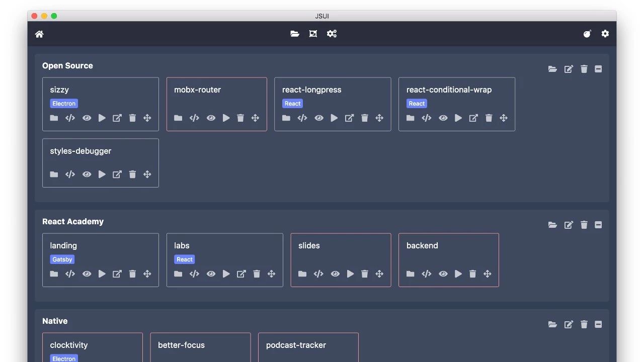Click the projects layout icon in top toolbar
The height and width of the screenshot is (362, 644).
pyautogui.click(x=313, y=34)
